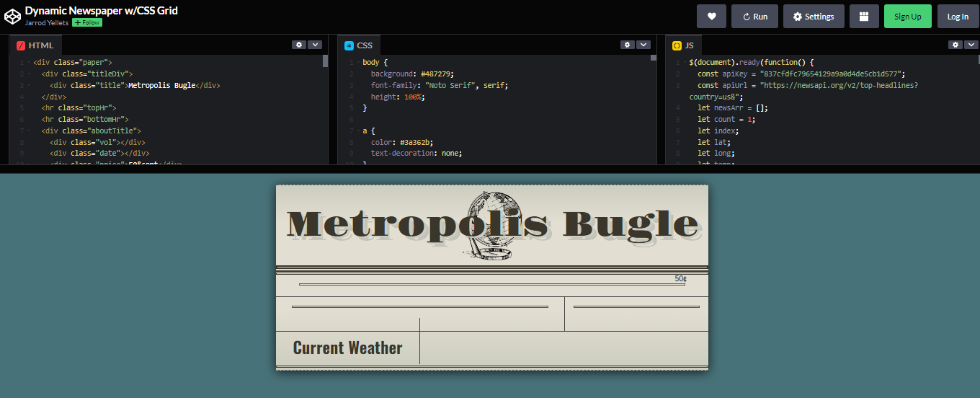Viewport: 980px width, 398px height.
Task: Click the height: 100% CSS line
Action: tap(398, 97)
